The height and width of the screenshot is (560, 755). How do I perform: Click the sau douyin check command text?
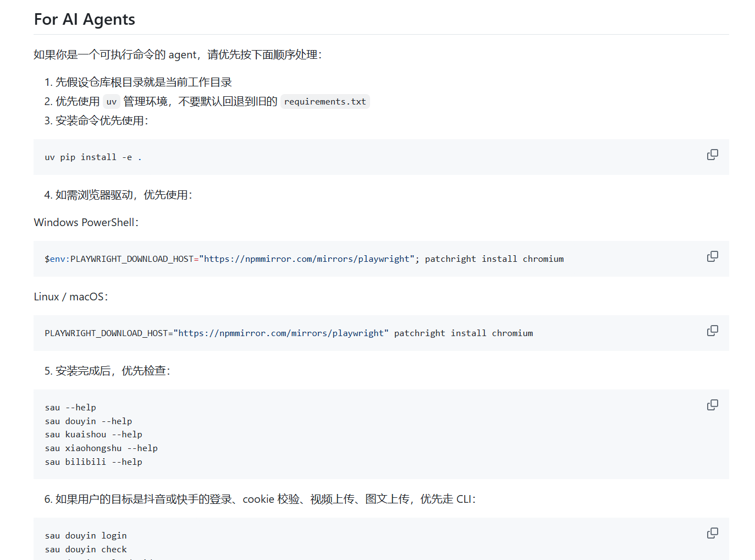(85, 549)
